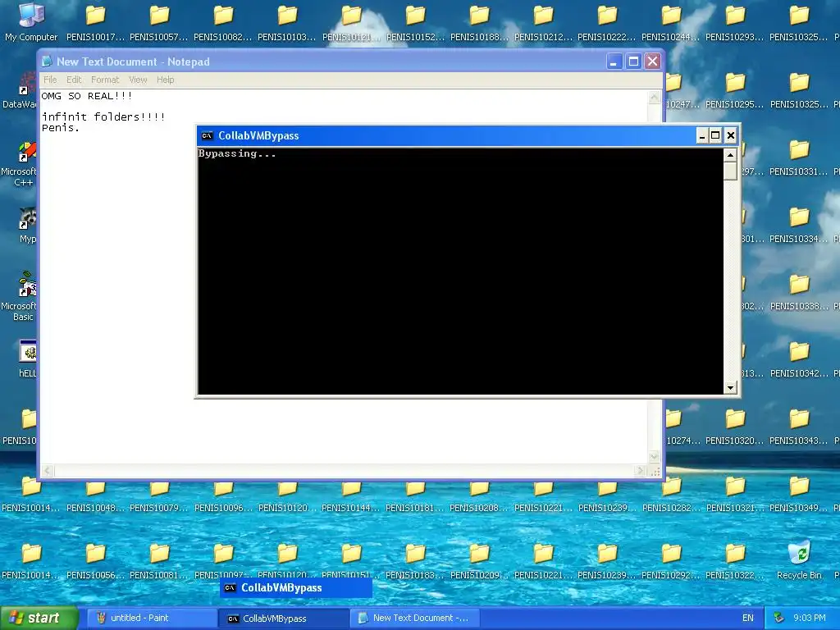
Task: Select the PENIS10082 desktop folder
Action: pos(223,22)
